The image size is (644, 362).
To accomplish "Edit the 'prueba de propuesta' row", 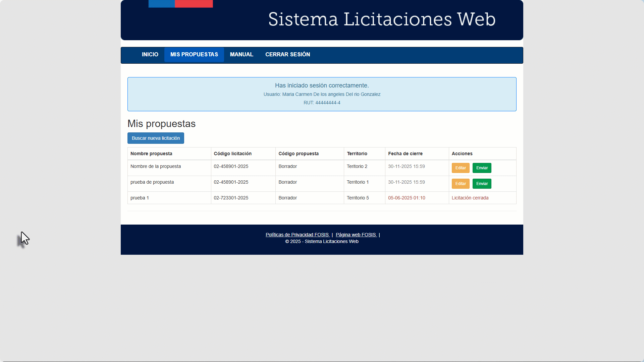I will click(460, 184).
